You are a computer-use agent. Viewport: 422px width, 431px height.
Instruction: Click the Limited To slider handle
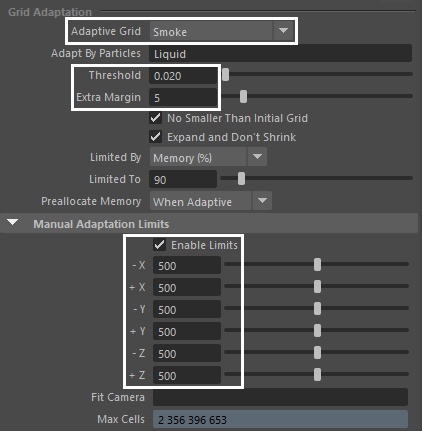tap(241, 178)
